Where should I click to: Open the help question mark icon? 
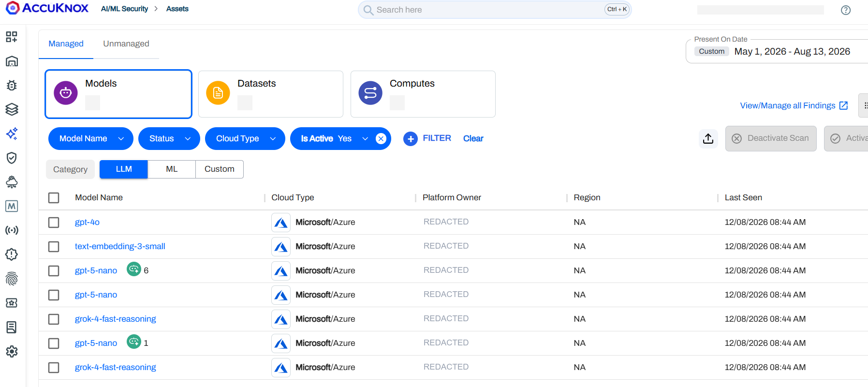[x=846, y=10]
